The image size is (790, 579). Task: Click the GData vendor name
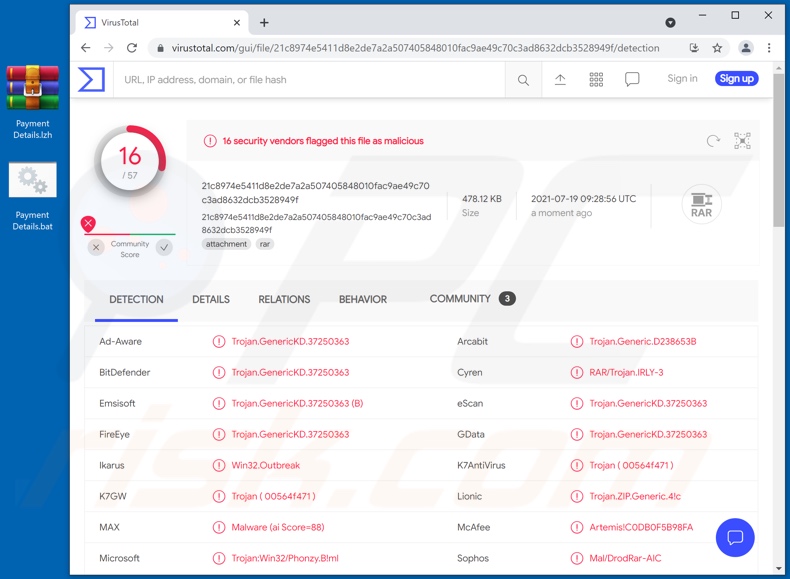click(471, 434)
